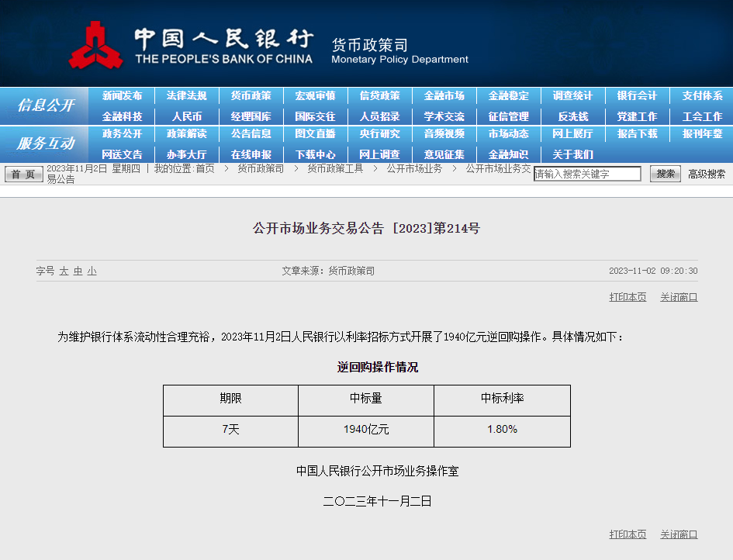This screenshot has width=733, height=560.
Task: Go to 货币政策工具 in breadcrumb
Action: pyautogui.click(x=335, y=168)
